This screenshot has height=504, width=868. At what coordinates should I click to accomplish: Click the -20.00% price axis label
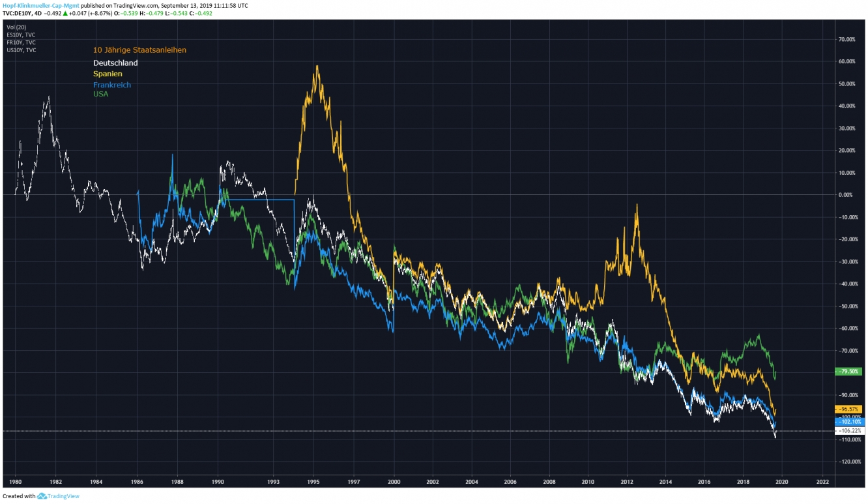pos(848,239)
